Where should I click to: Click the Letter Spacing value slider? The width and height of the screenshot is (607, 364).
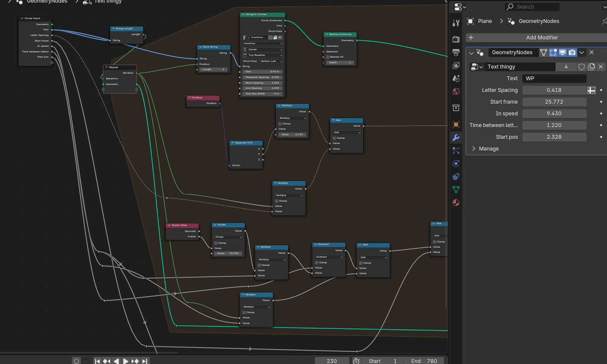[x=554, y=90]
